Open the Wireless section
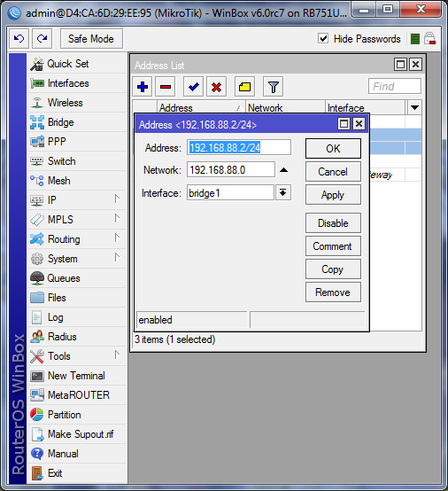448x491 pixels. (x=77, y=103)
